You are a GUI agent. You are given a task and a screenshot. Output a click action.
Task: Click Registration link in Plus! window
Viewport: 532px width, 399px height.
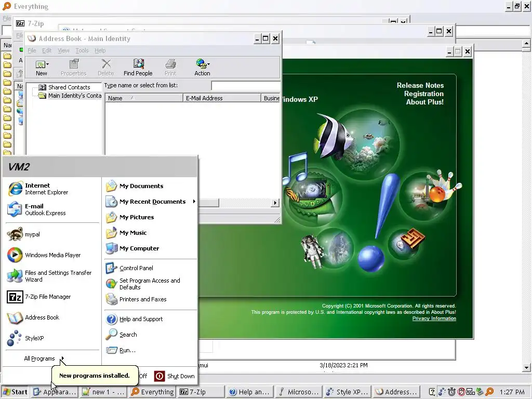(x=424, y=94)
